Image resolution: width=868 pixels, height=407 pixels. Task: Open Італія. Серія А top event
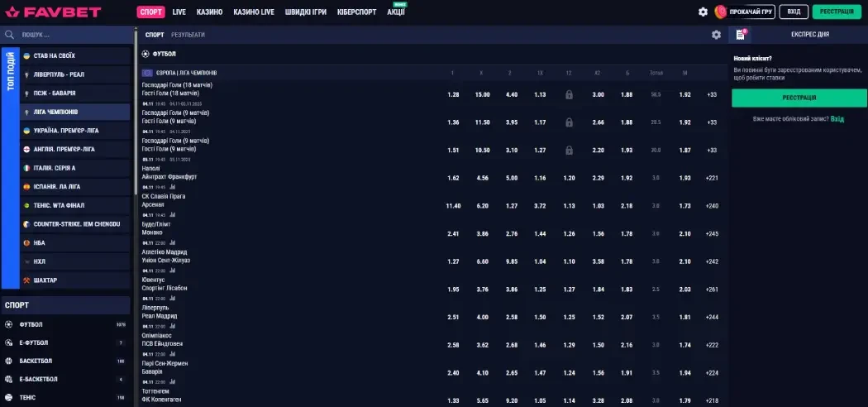[74, 168]
